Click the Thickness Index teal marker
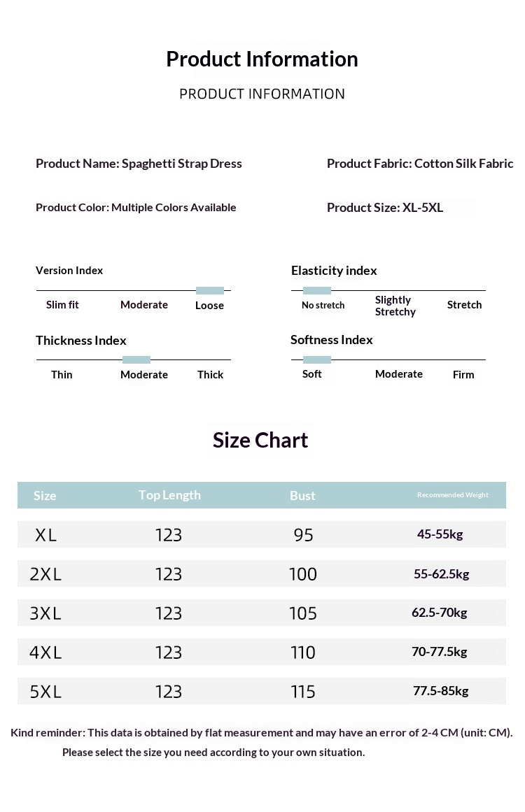The height and width of the screenshot is (812, 525). 136,359
